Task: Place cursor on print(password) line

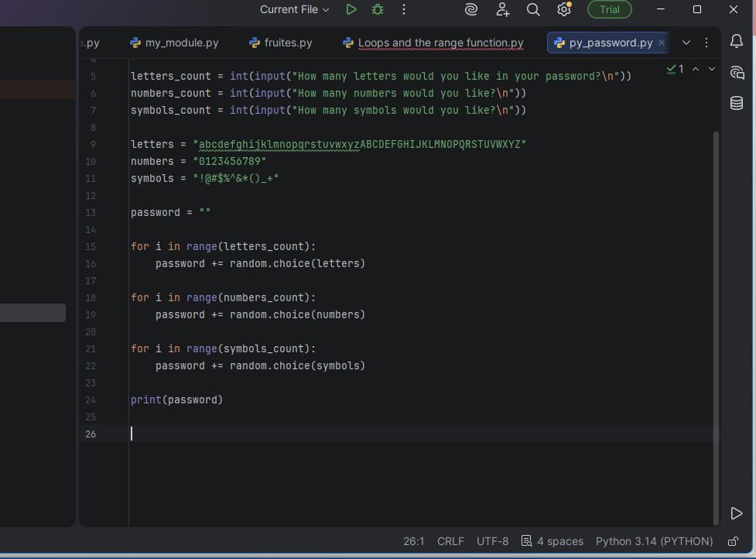Action: coord(176,400)
